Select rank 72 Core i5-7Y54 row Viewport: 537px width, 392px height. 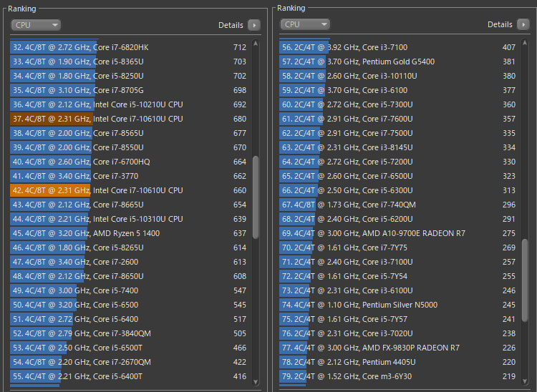pyautogui.click(x=399, y=276)
